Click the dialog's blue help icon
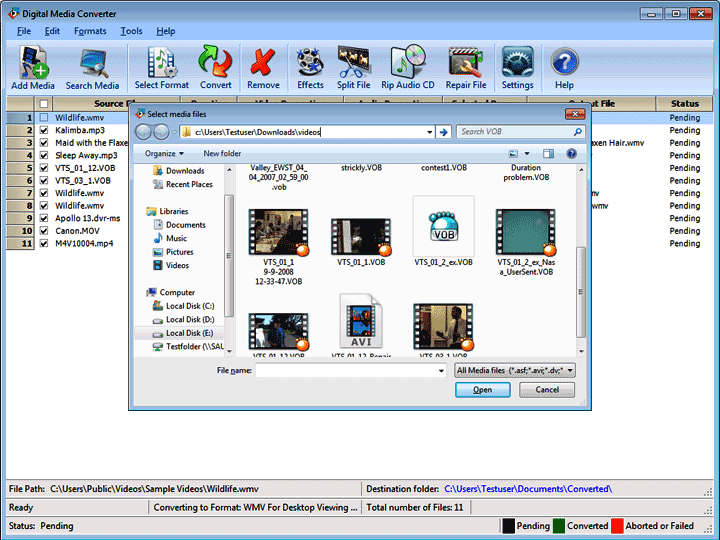This screenshot has width=720, height=540. [x=571, y=153]
